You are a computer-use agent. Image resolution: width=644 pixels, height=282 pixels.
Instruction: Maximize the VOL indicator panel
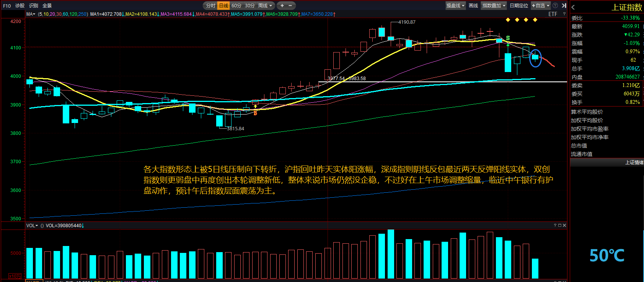point(560,225)
